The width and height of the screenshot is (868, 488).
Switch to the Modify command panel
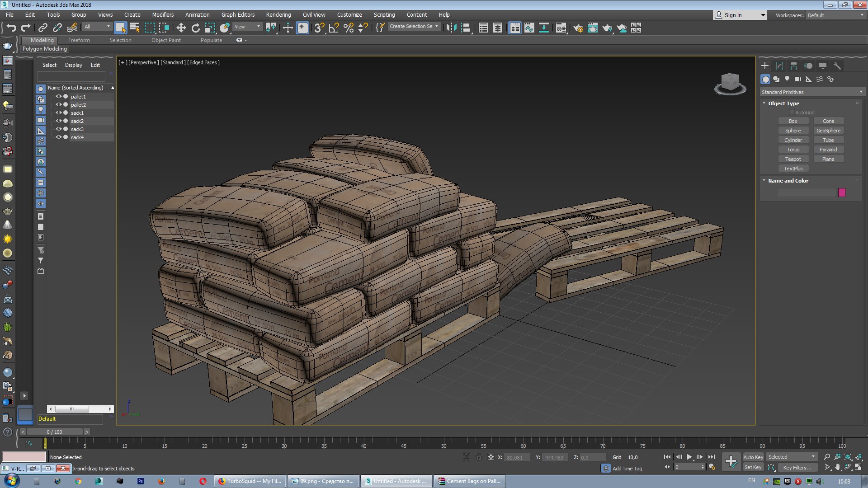779,66
